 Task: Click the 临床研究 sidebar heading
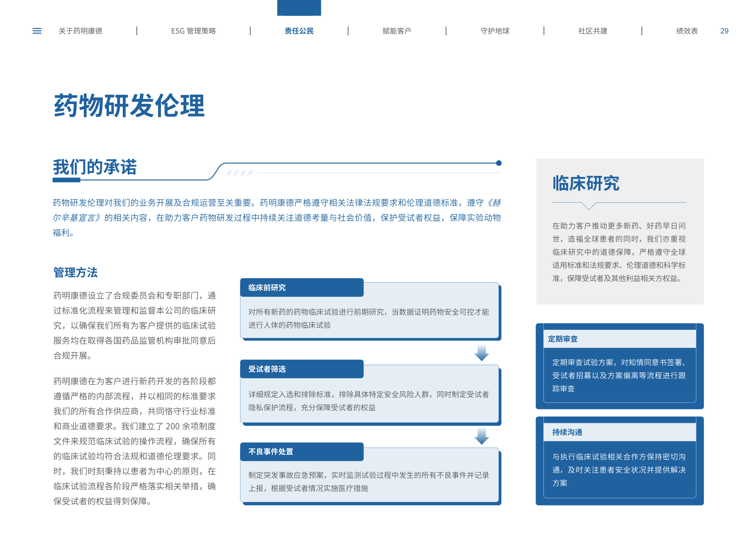click(586, 183)
